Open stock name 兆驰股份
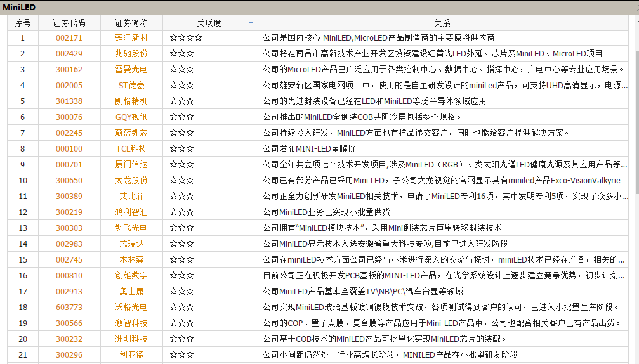 (x=131, y=54)
